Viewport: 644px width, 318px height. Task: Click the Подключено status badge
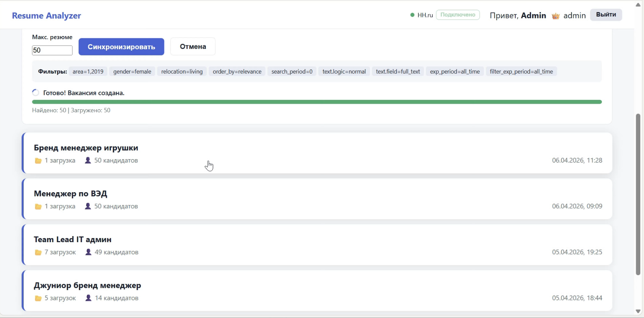click(x=458, y=15)
